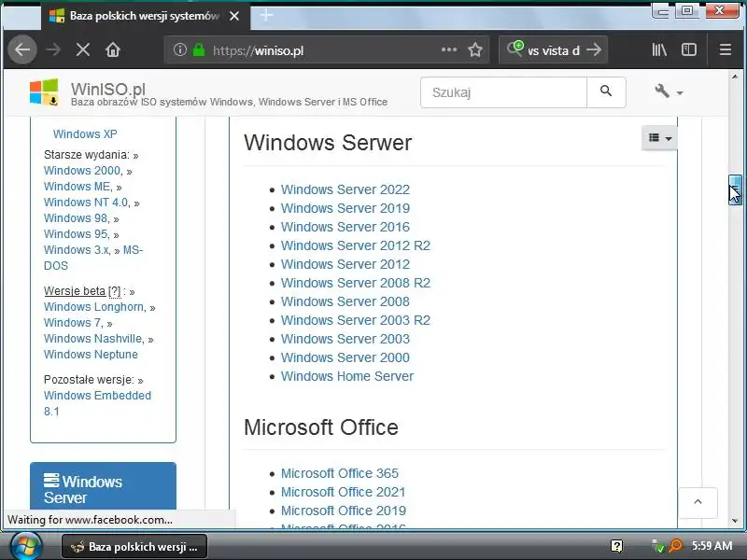Viewport: 747px width, 560px height.
Task: Click the orange search tray icon
Action: tap(675, 546)
